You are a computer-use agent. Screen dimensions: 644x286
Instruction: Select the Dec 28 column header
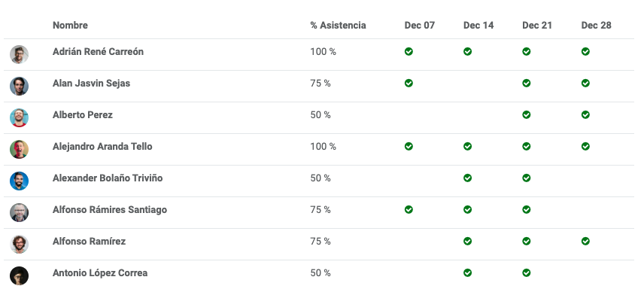click(x=596, y=25)
